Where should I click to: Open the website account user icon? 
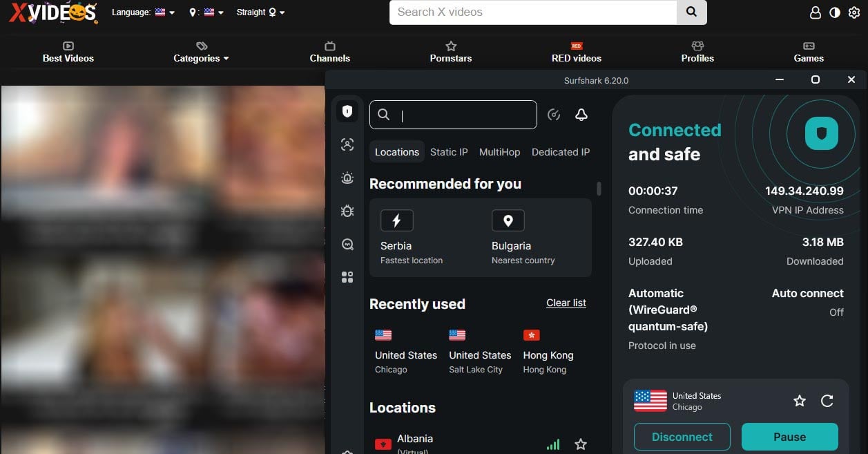pos(816,12)
